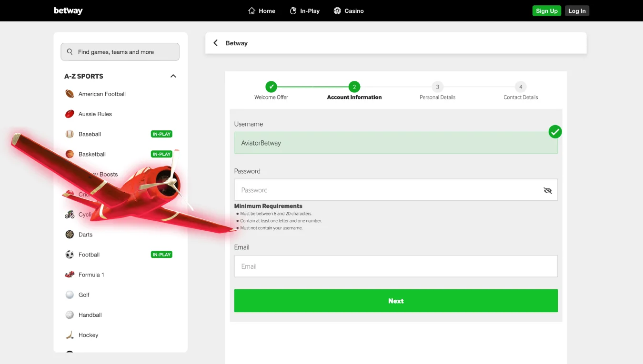Image resolution: width=643 pixels, height=364 pixels.
Task: Select the Aussie Rules ball icon
Action: (x=70, y=114)
